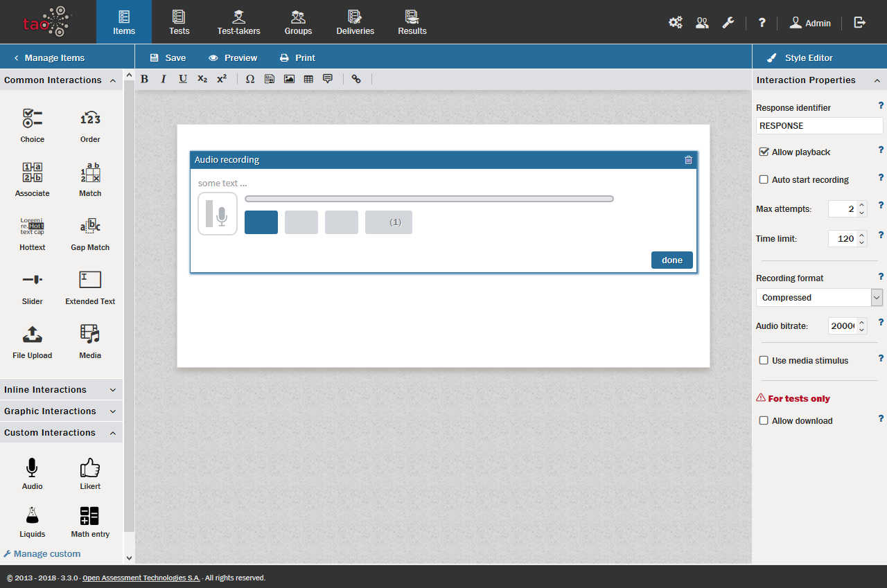Open the Test-takers tab
The image size is (887, 588).
238,22
